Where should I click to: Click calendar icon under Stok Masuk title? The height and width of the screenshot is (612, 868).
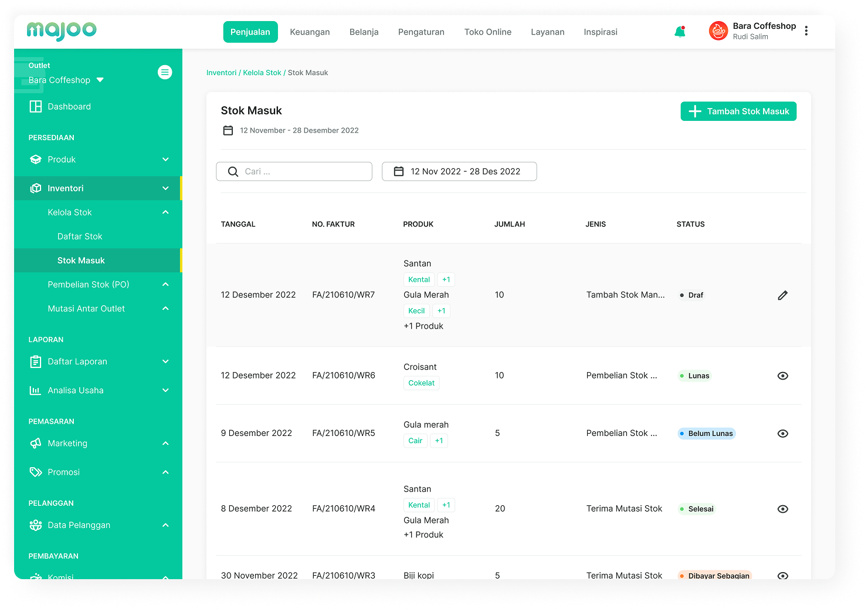[x=228, y=130]
